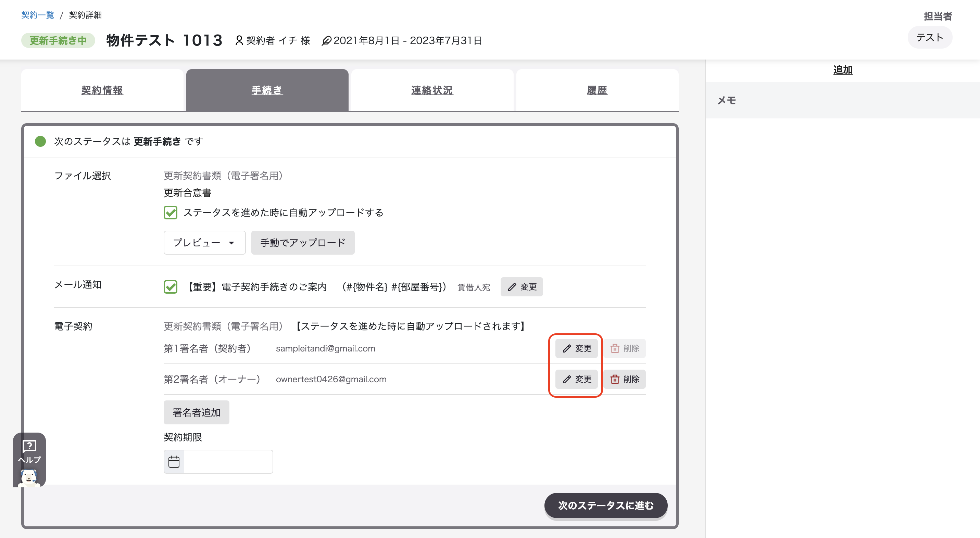Image resolution: width=980 pixels, height=538 pixels.
Task: Click 変更 for the mail notification
Action: [522, 287]
